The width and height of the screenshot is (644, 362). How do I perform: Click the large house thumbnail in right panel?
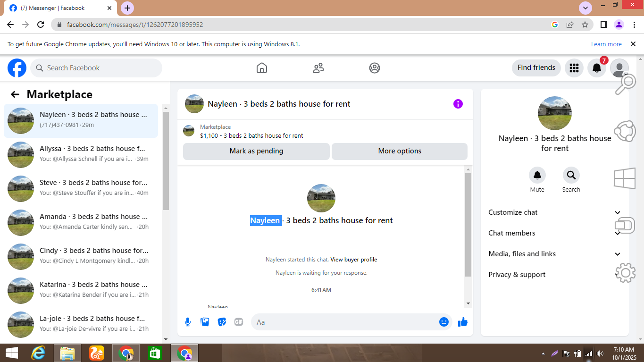555,113
